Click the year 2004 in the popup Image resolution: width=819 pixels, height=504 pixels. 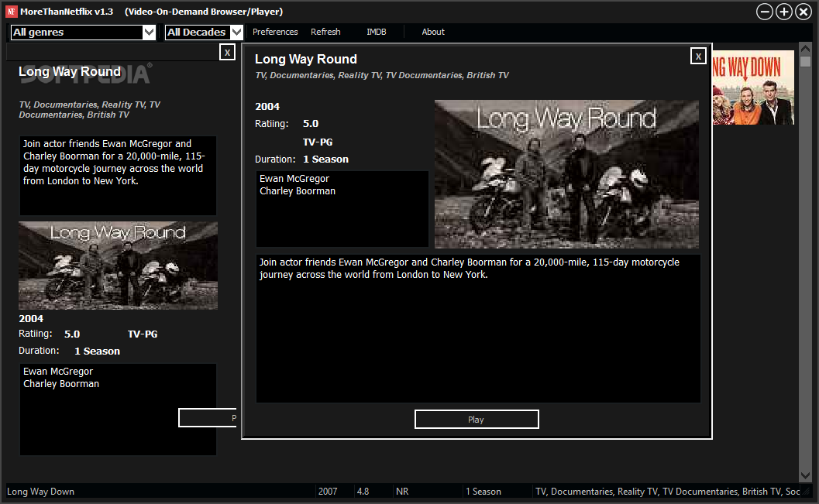coord(267,106)
